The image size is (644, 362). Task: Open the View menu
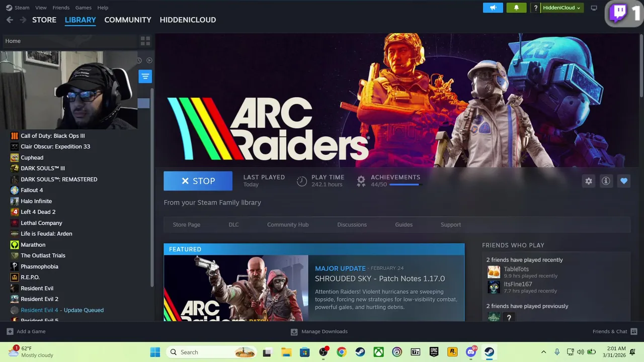tap(41, 8)
